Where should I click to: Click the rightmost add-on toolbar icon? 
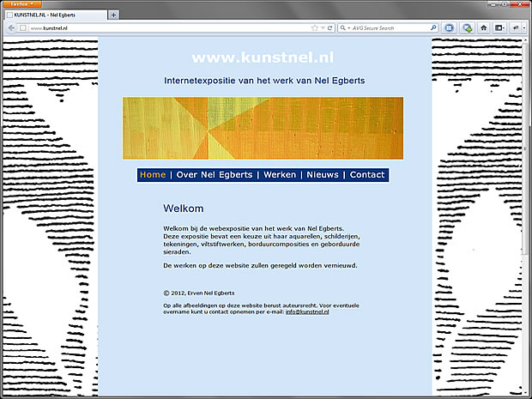point(516,27)
